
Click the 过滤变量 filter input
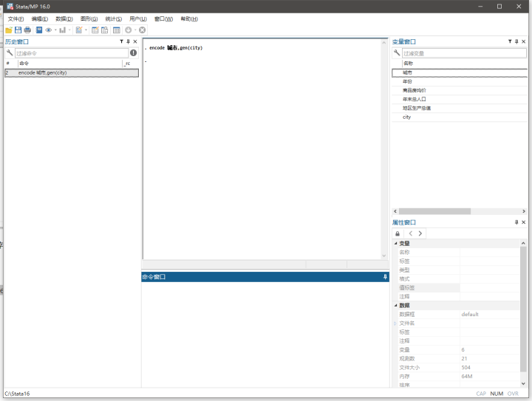[464, 53]
